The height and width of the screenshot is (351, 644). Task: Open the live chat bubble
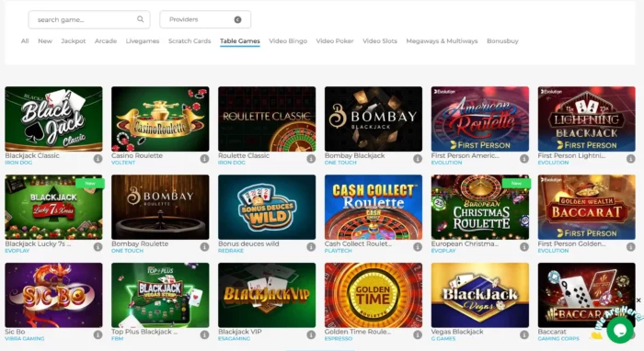click(x=620, y=330)
